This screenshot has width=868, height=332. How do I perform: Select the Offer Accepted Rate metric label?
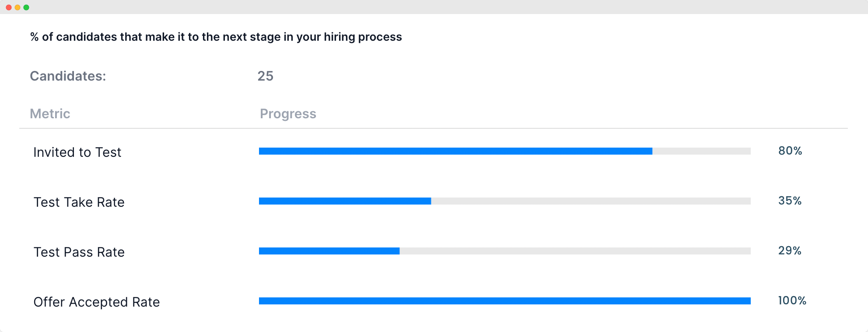(97, 302)
